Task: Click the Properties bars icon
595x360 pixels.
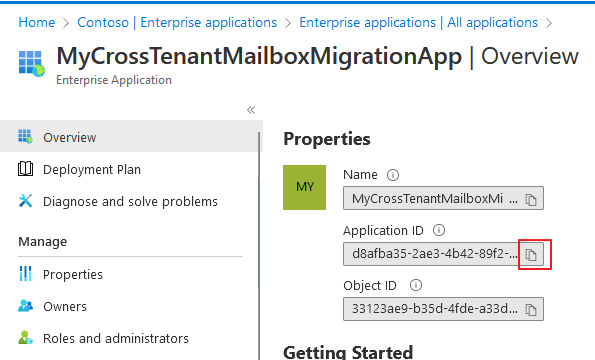Action: click(x=25, y=274)
